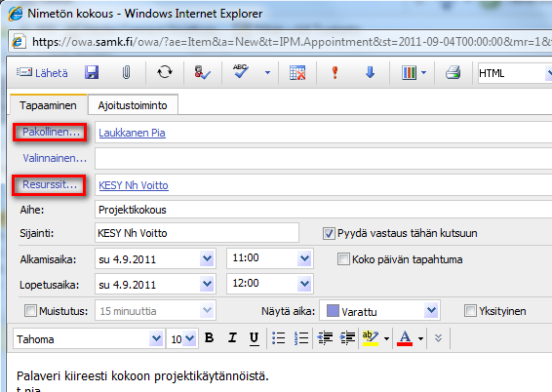Click the cancel meeting calendar icon
The image size is (552, 392).
(297, 73)
